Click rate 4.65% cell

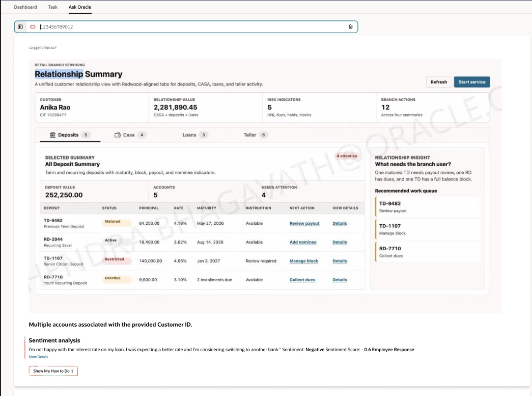(x=180, y=261)
